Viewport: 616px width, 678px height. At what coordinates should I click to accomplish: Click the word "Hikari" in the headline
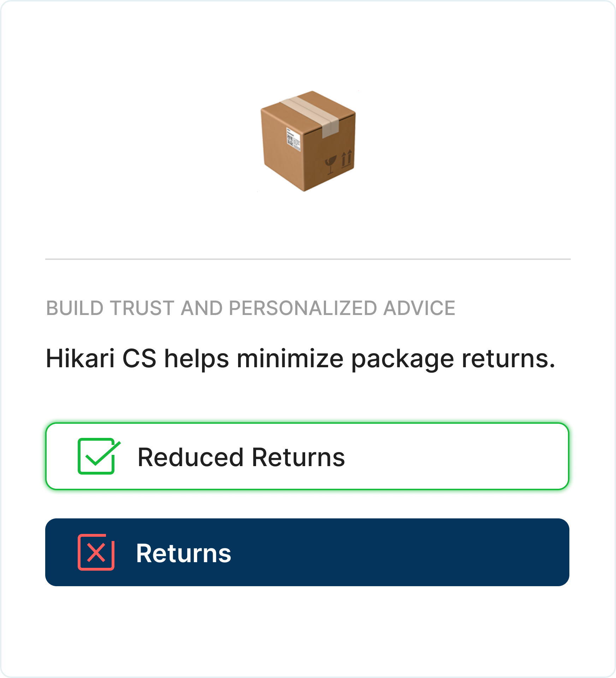[80, 359]
